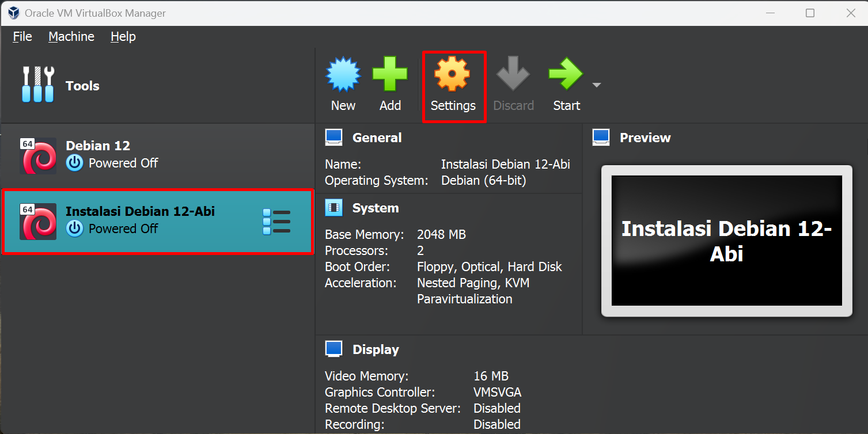Click the name value Instalasi Debian 12-Abi
This screenshot has height=434, width=868.
(506, 164)
